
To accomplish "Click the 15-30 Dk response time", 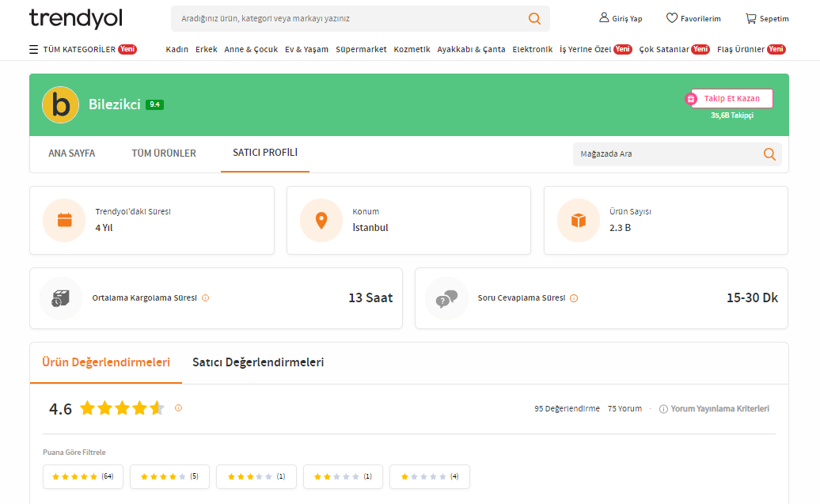I will (752, 298).
